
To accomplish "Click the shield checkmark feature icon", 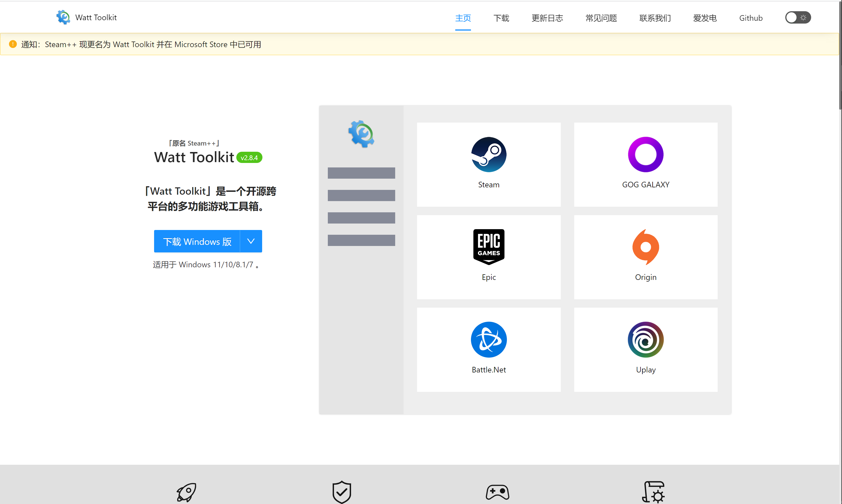I will click(x=342, y=492).
